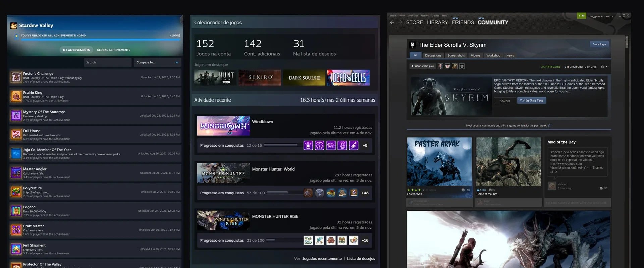Viewport: 644px width, 268px height.
Task: Click the Full House achievement icon
Action: click(x=16, y=135)
